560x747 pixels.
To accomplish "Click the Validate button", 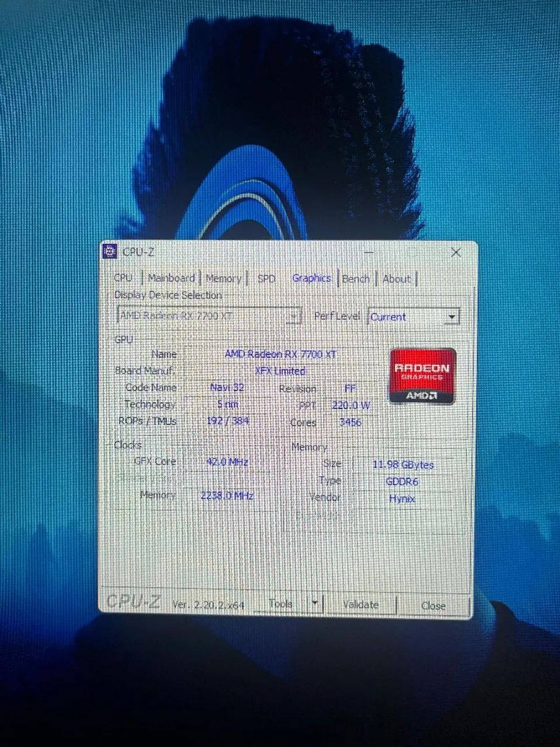I will (360, 605).
